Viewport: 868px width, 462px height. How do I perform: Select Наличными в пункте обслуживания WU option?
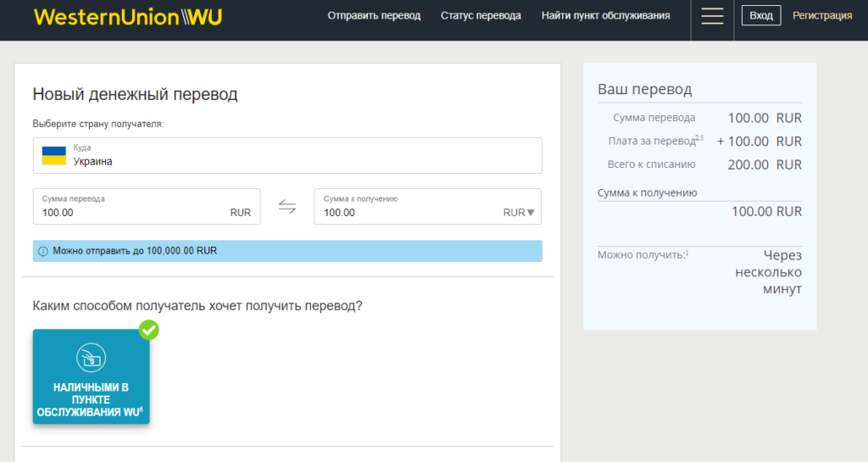pos(91,376)
